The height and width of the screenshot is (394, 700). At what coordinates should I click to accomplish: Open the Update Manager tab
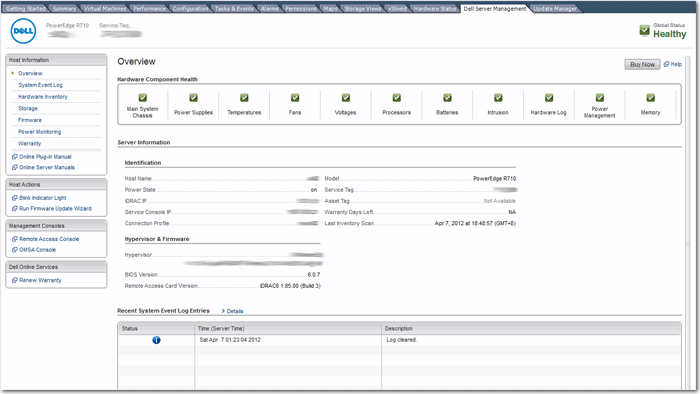coord(555,8)
